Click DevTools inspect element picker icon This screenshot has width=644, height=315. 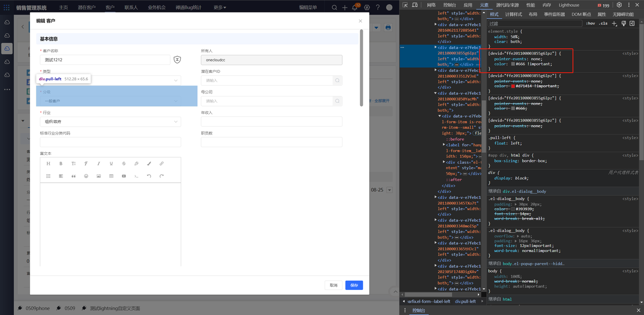pos(405,5)
